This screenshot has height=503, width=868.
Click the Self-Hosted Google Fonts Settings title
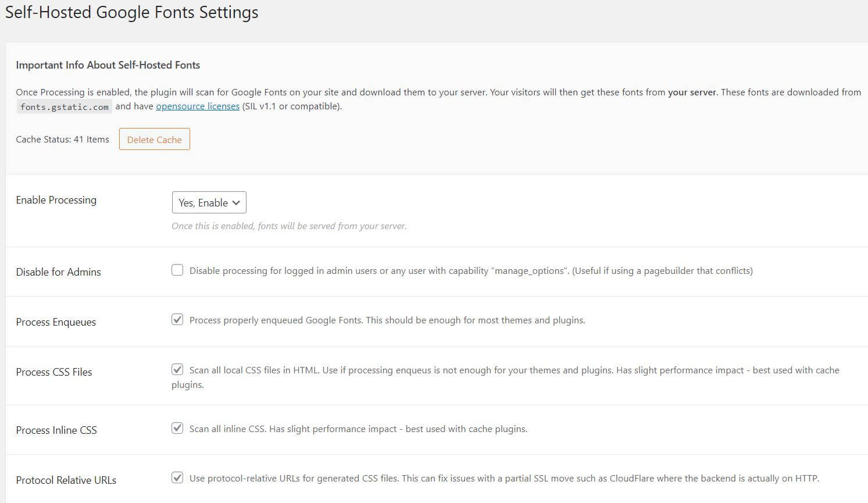tap(131, 13)
